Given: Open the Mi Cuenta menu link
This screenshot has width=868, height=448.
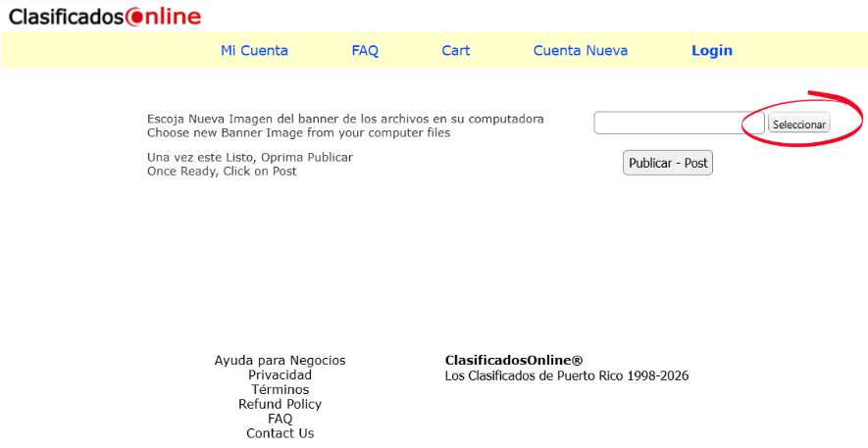Looking at the screenshot, I should point(254,50).
